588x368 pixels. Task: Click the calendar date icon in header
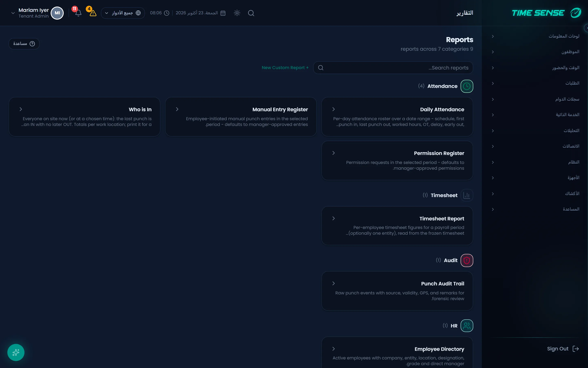(x=223, y=13)
